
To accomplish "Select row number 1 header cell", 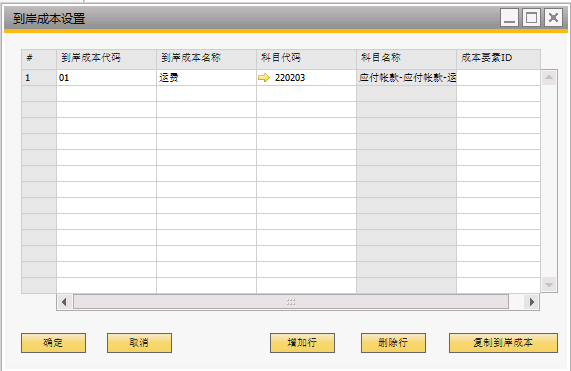I will (x=39, y=78).
